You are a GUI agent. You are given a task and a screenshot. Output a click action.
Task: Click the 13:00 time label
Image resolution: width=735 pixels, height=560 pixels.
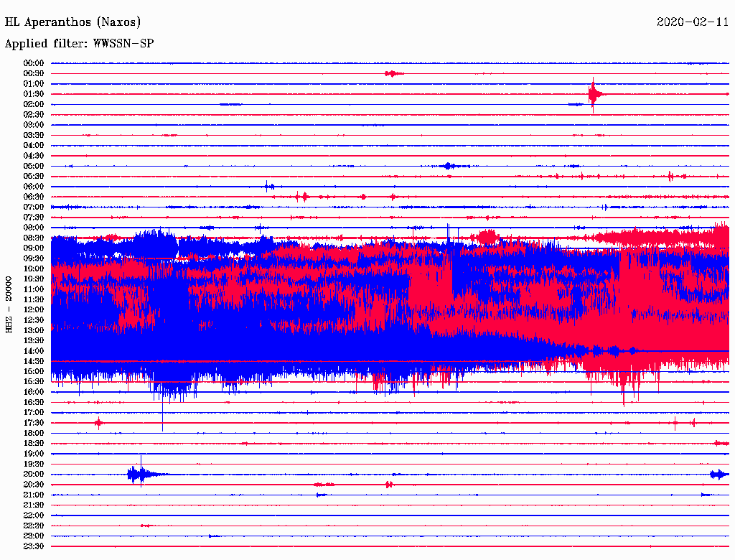tap(34, 331)
